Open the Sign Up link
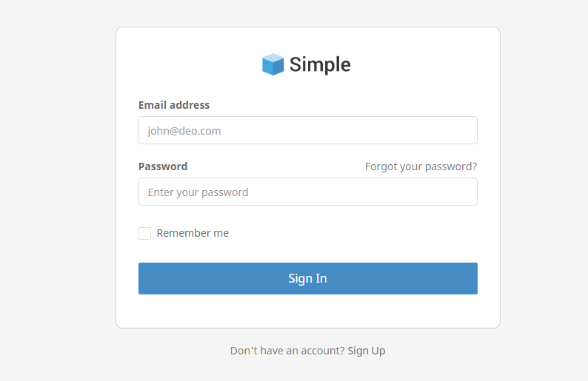The height and width of the screenshot is (381, 588). click(x=367, y=351)
